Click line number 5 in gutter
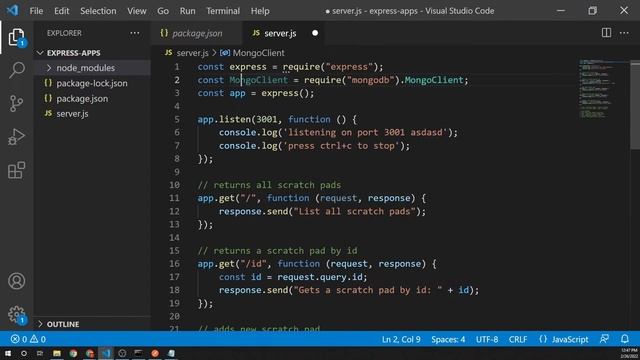The width and height of the screenshot is (640, 360). pyautogui.click(x=177, y=120)
